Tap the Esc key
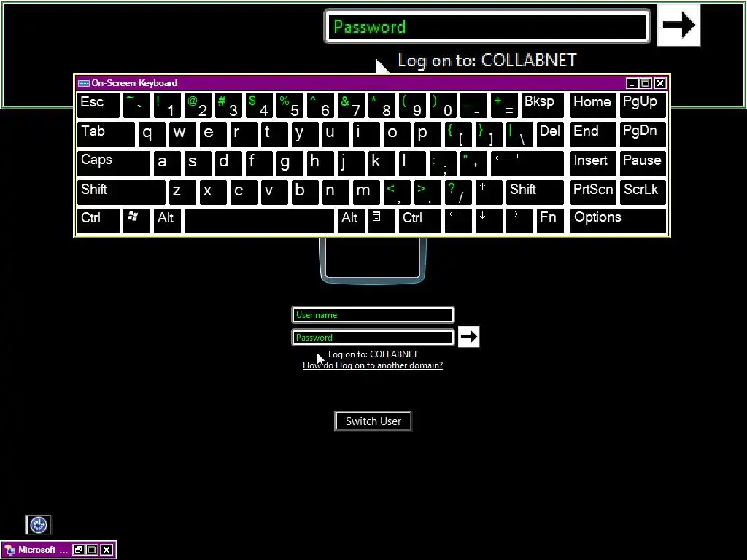747x560 pixels. pos(98,105)
